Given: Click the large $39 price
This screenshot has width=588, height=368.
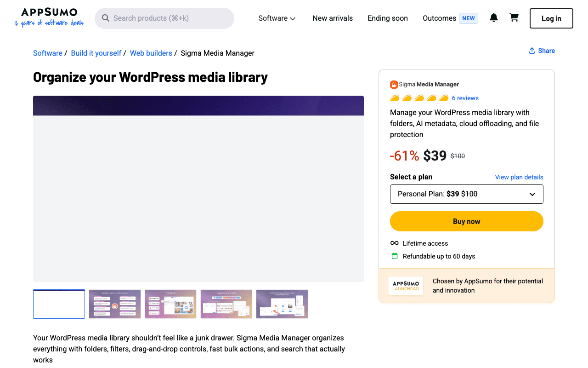Looking at the screenshot, I should point(435,156).
